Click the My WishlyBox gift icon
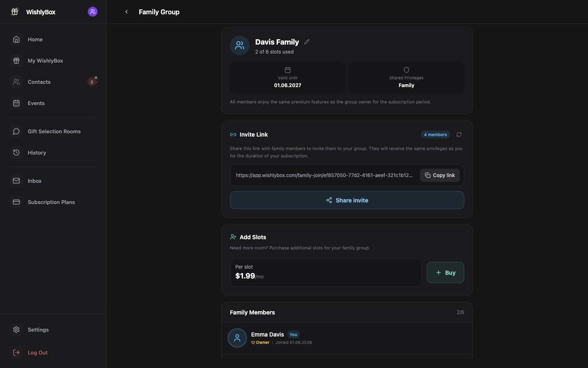Viewport: 588px width, 368px height. pyautogui.click(x=16, y=61)
